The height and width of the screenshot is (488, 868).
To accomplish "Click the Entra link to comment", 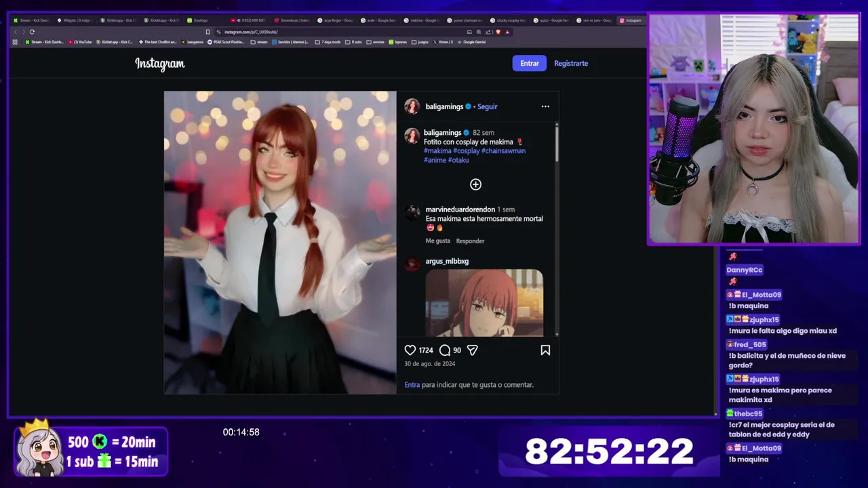I will [412, 384].
